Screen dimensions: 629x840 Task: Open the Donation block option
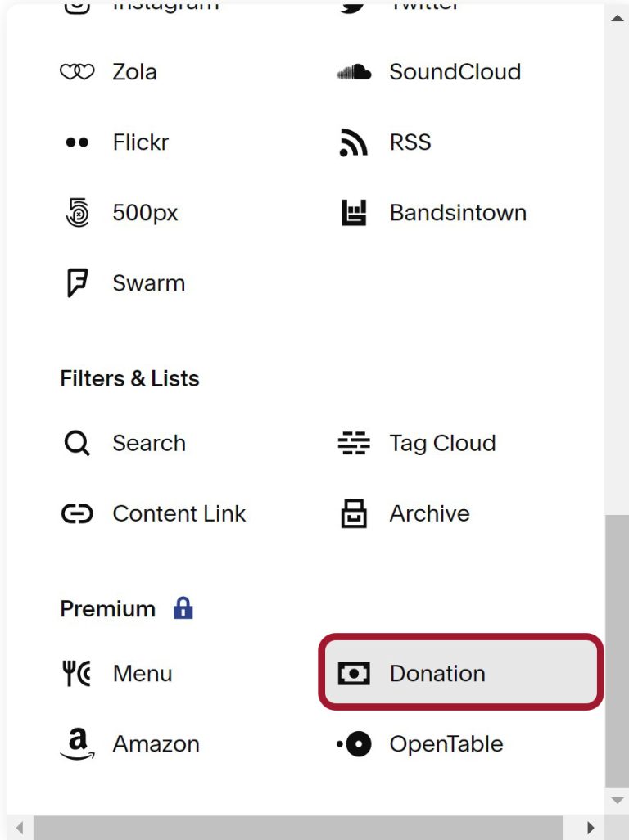pos(437,673)
